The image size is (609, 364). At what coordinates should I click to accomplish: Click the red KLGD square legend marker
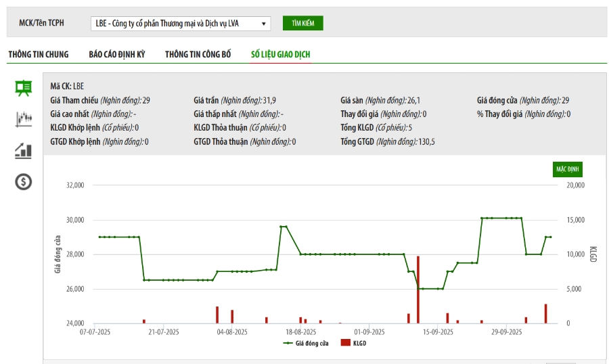(345, 343)
